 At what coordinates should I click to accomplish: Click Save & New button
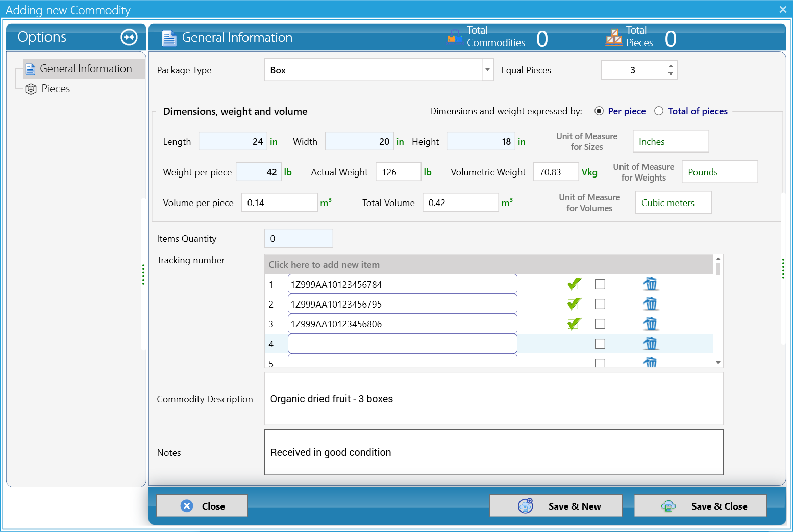556,506
